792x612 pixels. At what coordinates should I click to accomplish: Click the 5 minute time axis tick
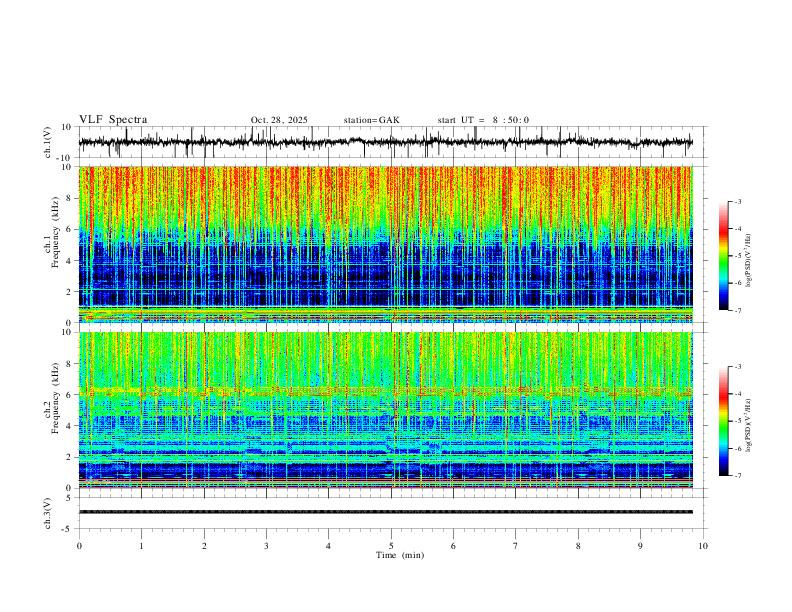(x=391, y=546)
